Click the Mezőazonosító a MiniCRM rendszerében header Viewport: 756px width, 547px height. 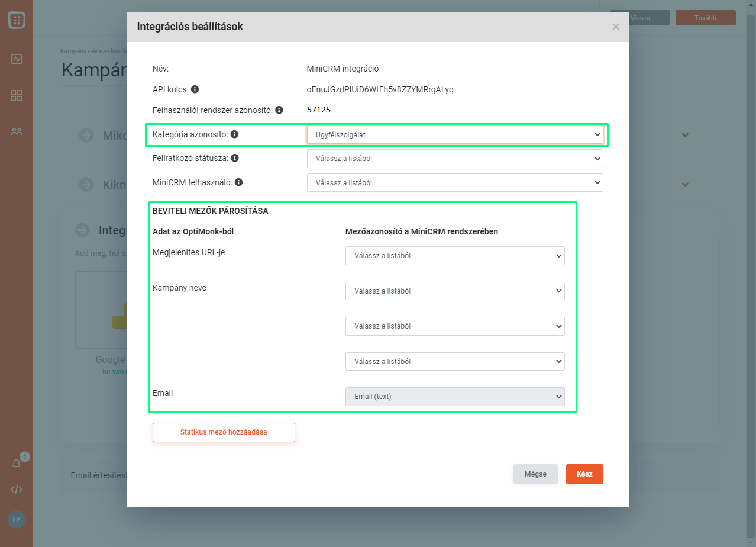point(422,231)
